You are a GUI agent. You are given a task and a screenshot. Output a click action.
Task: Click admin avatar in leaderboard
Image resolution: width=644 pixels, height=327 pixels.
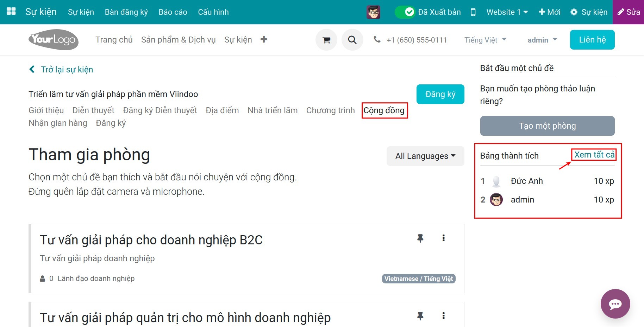(x=496, y=200)
